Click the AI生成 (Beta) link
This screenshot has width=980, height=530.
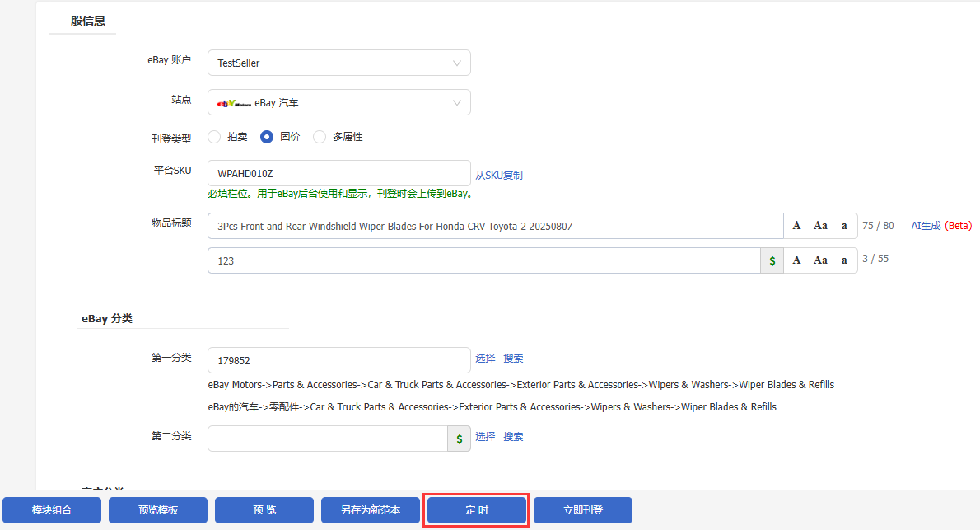tap(940, 226)
